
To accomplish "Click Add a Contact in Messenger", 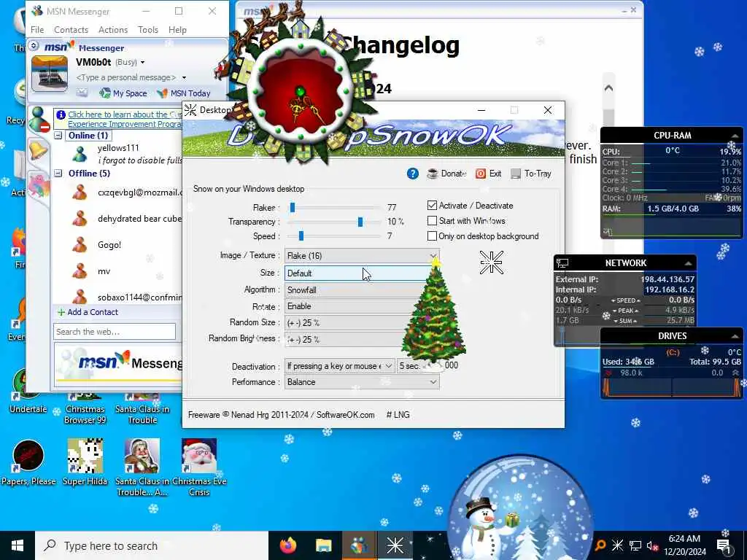I will pos(88,312).
